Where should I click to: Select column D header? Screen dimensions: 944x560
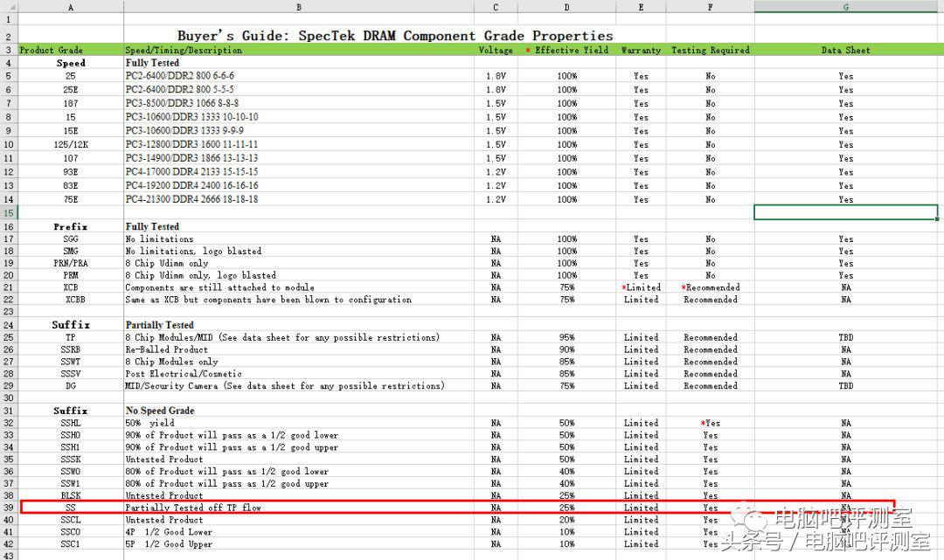[566, 7]
